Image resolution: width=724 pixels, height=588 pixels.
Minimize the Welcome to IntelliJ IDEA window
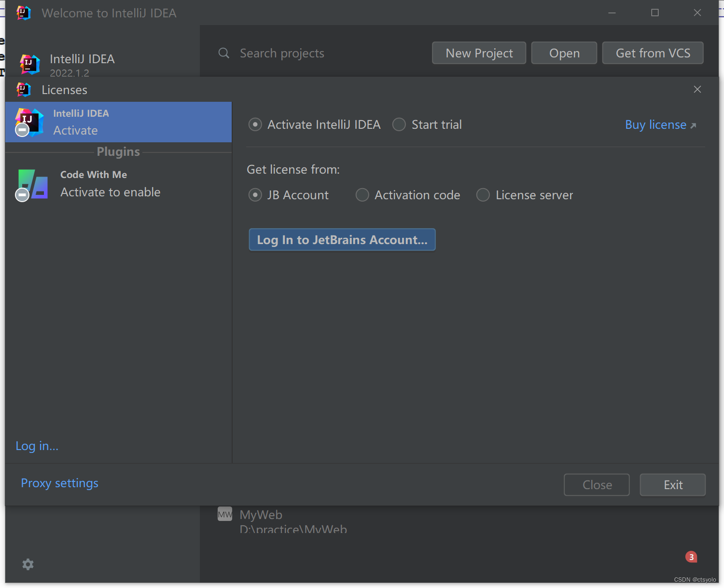pos(612,13)
